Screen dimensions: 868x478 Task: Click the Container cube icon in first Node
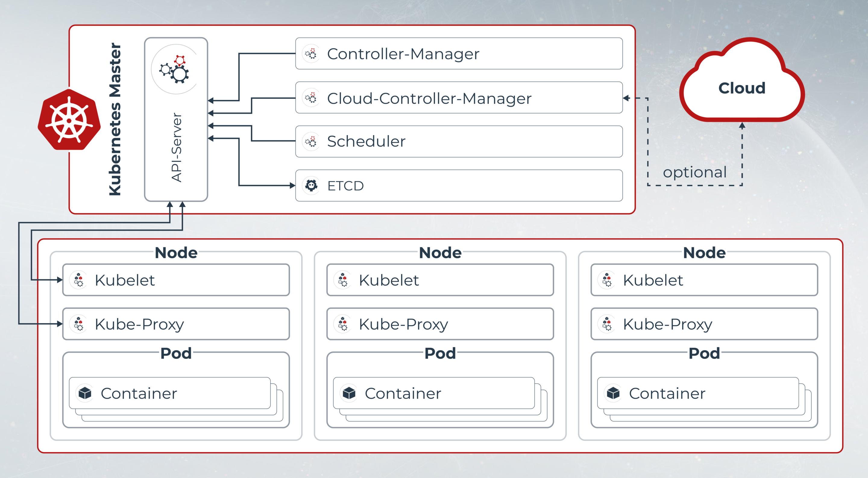click(85, 393)
